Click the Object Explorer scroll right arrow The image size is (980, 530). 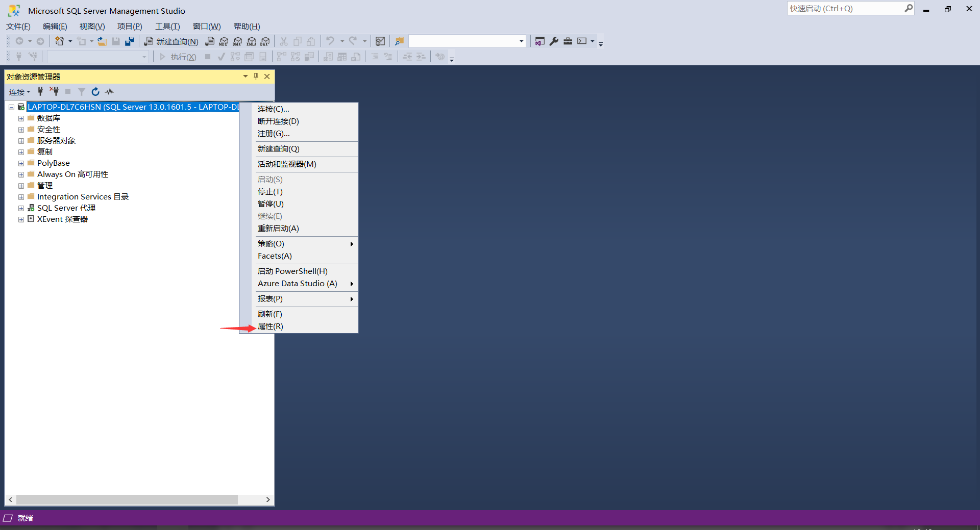point(268,499)
